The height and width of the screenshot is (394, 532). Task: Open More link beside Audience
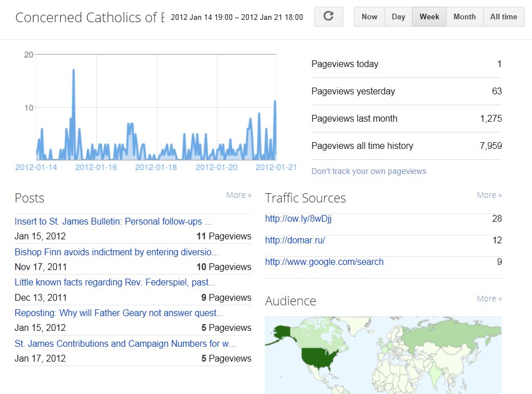[x=489, y=298]
